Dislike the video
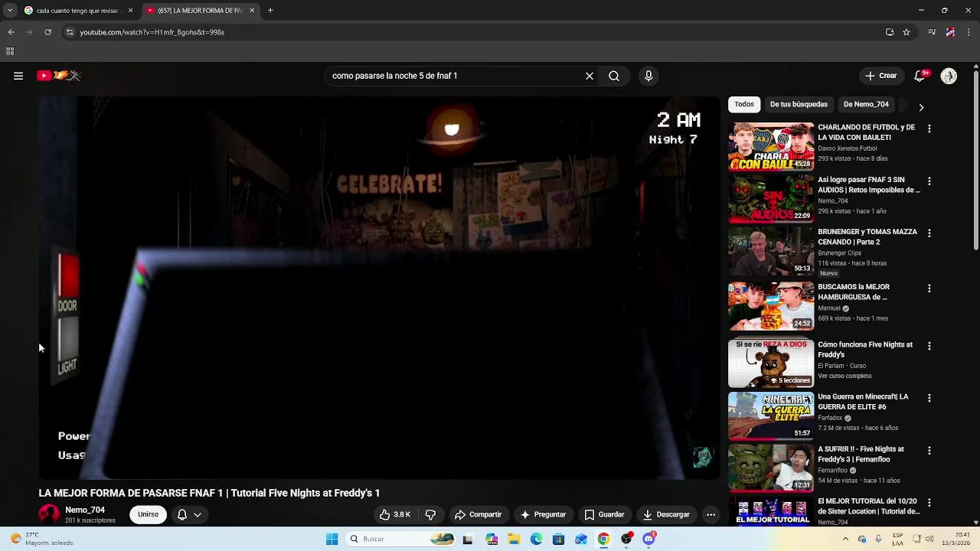The width and height of the screenshot is (980, 551). click(x=430, y=514)
